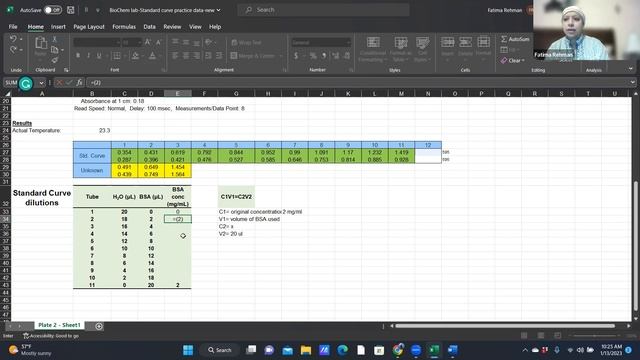
Task: Toggle Wrap Text
Action: [x=246, y=42]
